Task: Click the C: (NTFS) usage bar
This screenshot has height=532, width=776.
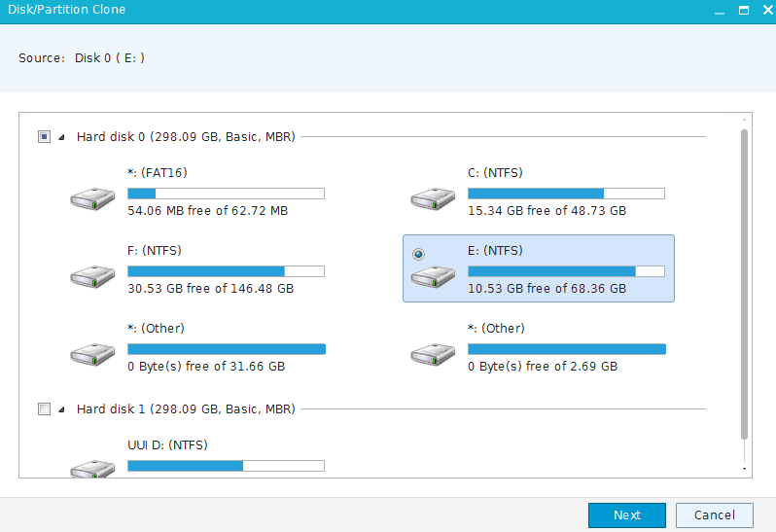Action: coord(567,194)
